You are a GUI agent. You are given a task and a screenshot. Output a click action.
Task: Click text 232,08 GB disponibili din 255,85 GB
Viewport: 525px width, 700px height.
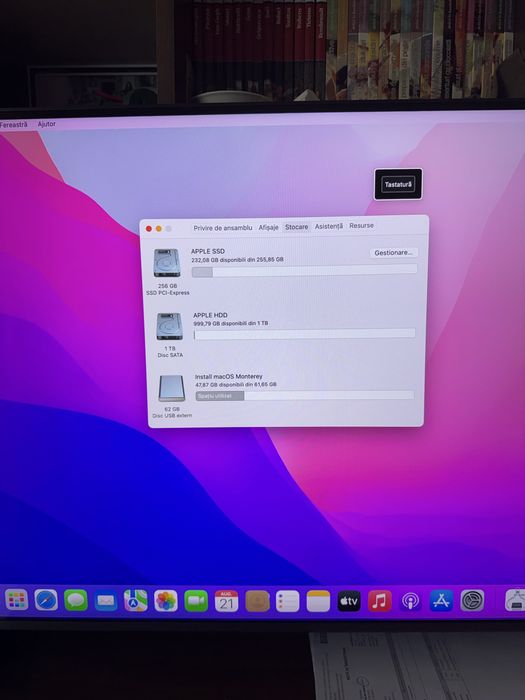[x=237, y=259]
